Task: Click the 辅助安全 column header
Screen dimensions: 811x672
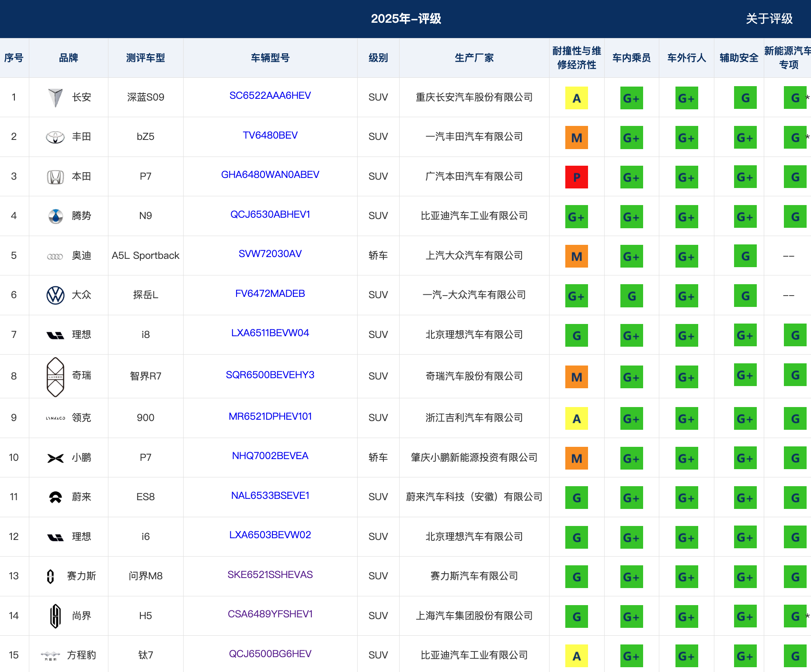Action: coord(739,58)
